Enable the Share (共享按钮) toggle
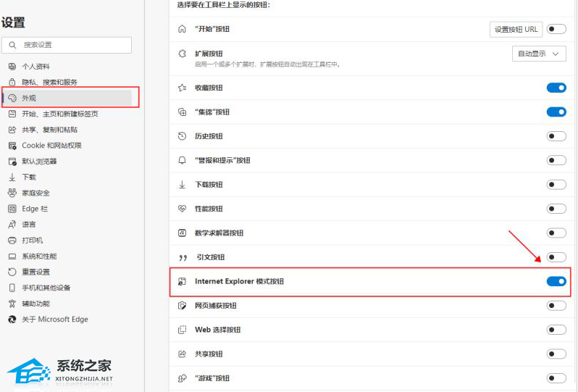The image size is (578, 392). point(556,354)
